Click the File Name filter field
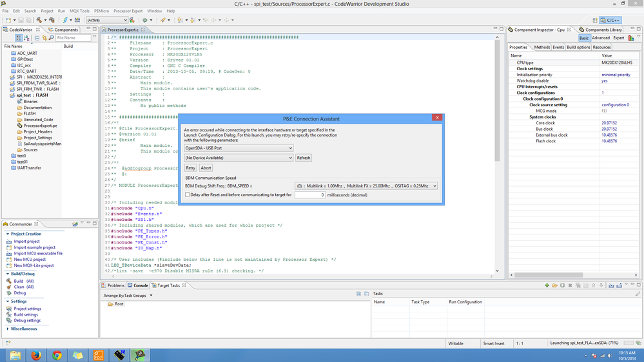 tap(73, 38)
